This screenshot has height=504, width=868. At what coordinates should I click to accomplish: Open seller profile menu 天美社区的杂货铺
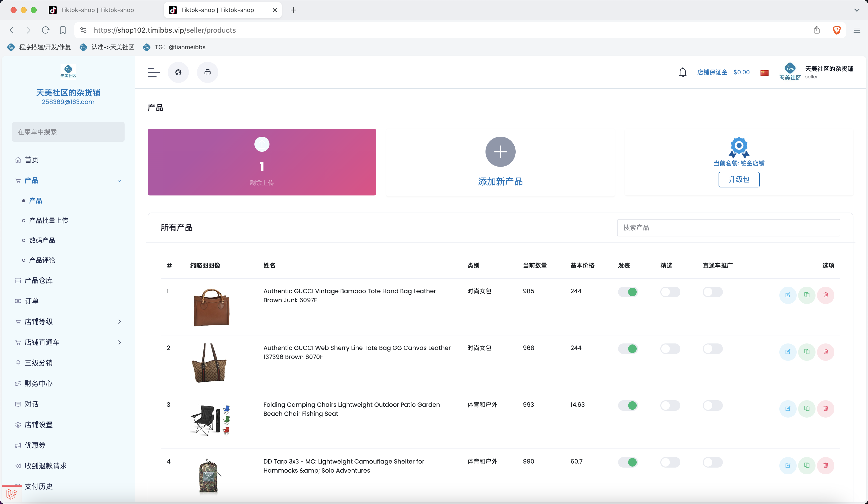click(817, 72)
